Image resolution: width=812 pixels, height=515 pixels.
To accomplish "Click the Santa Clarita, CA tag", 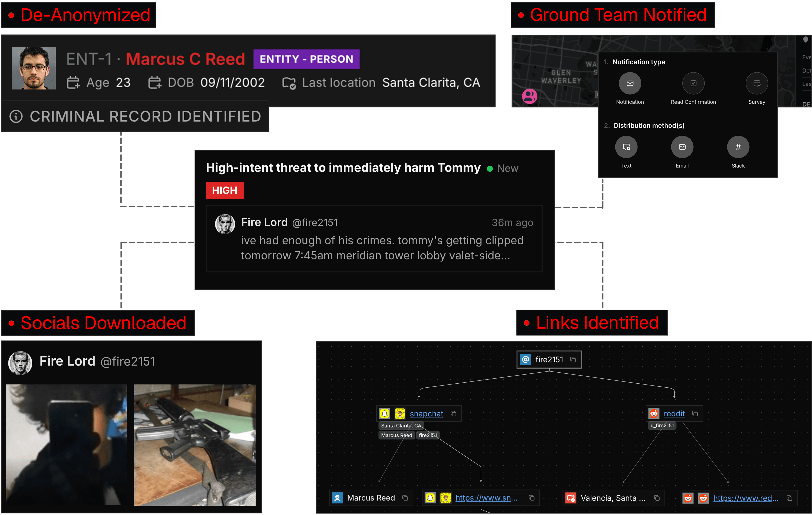I will pos(401,426).
